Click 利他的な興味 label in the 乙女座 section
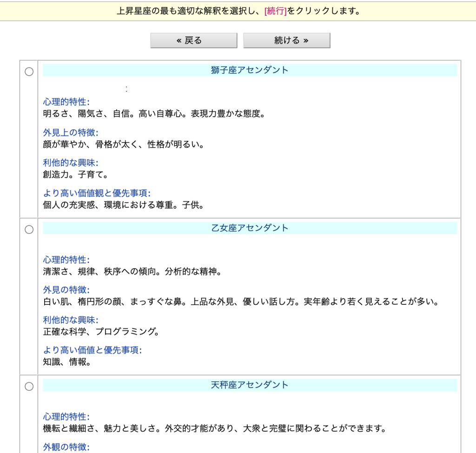 click(71, 320)
